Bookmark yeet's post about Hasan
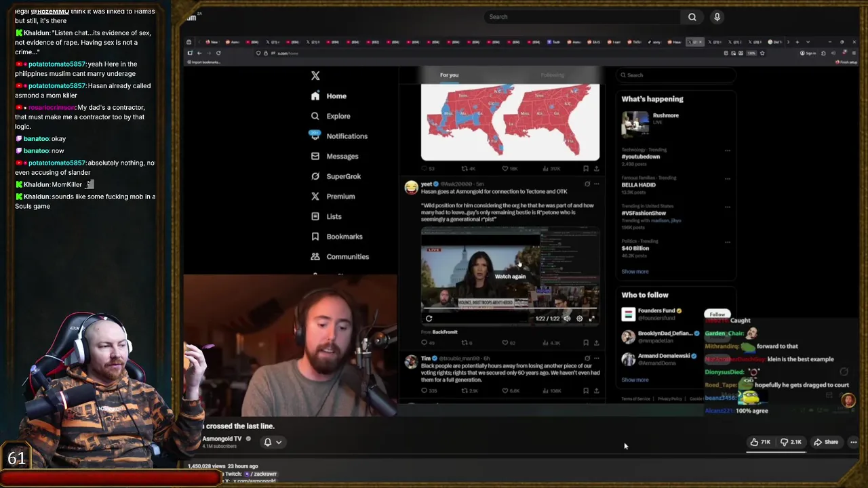868x488 pixels. [x=586, y=343]
